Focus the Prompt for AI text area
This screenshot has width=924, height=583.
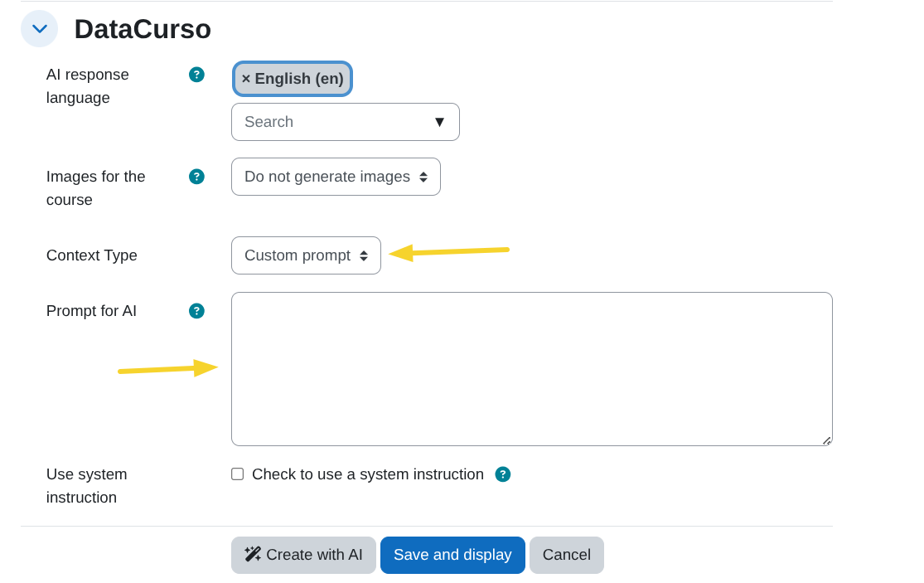[x=531, y=369]
